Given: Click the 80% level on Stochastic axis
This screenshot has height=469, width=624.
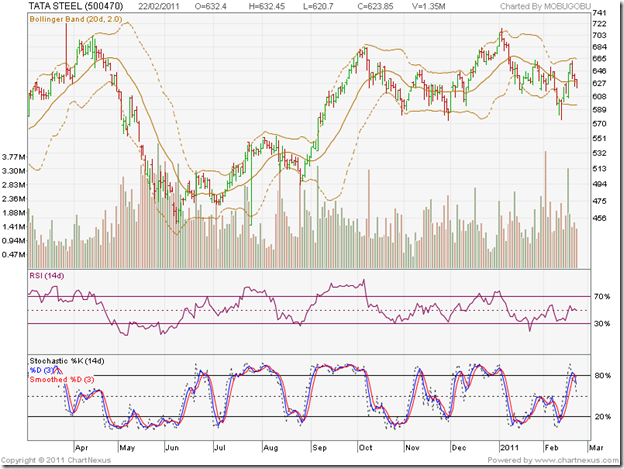Looking at the screenshot, I should pyautogui.click(x=602, y=376).
